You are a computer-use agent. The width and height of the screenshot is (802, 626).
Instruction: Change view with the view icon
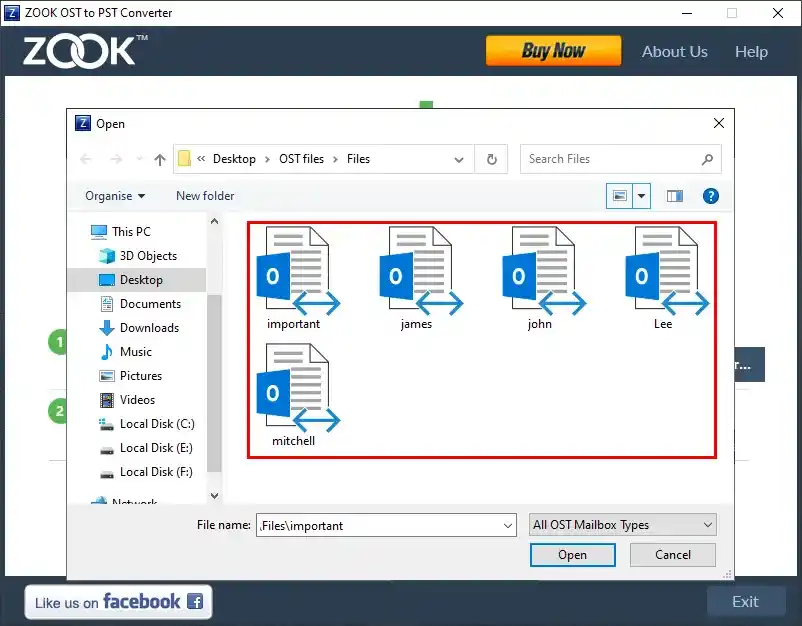[x=619, y=196]
